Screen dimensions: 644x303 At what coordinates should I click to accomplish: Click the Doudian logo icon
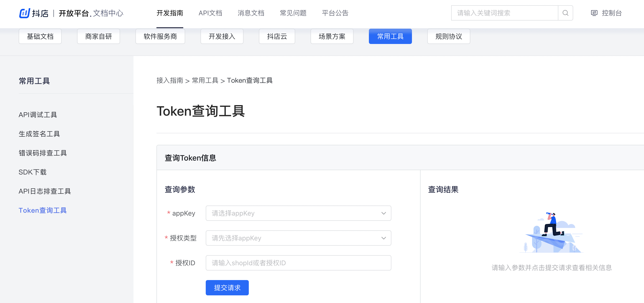pos(24,13)
